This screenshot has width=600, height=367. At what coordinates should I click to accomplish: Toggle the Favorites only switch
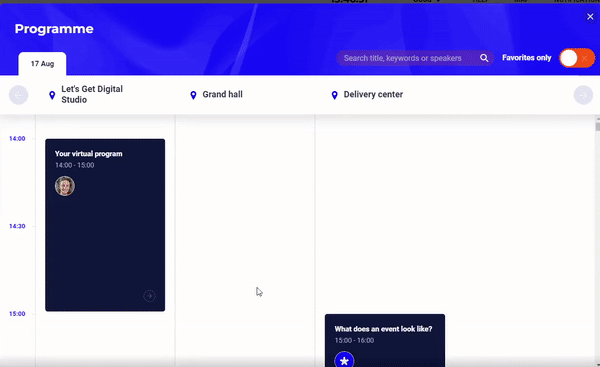577,58
